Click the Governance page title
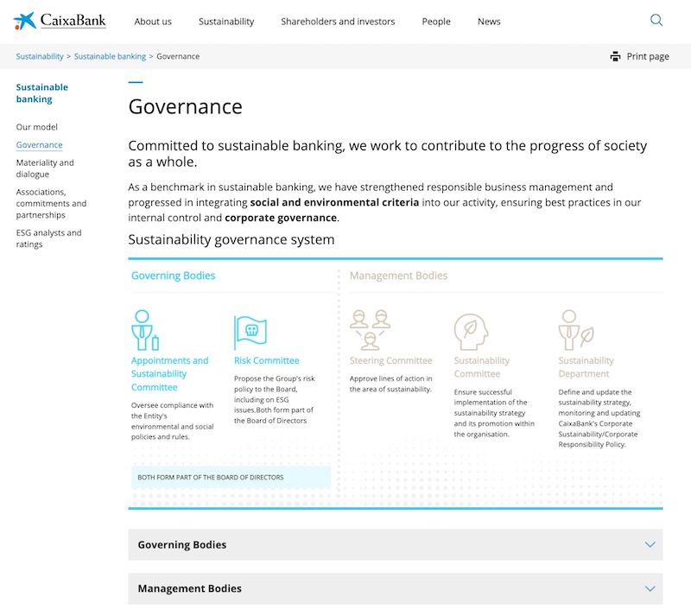The width and height of the screenshot is (691, 616). click(x=185, y=107)
